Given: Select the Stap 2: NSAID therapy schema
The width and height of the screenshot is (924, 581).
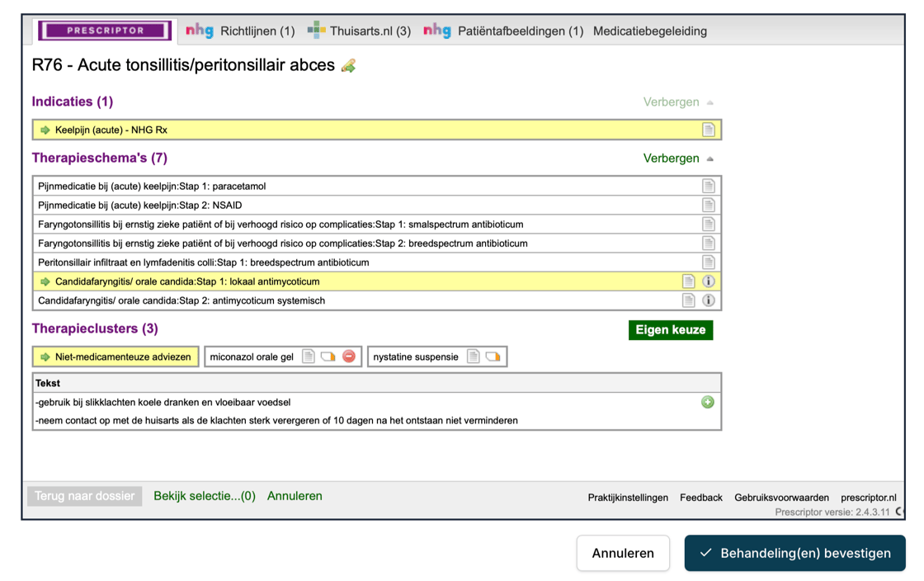Looking at the screenshot, I should point(140,205).
